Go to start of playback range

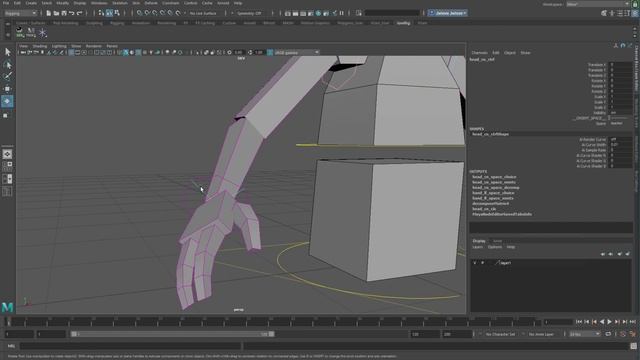point(579,322)
